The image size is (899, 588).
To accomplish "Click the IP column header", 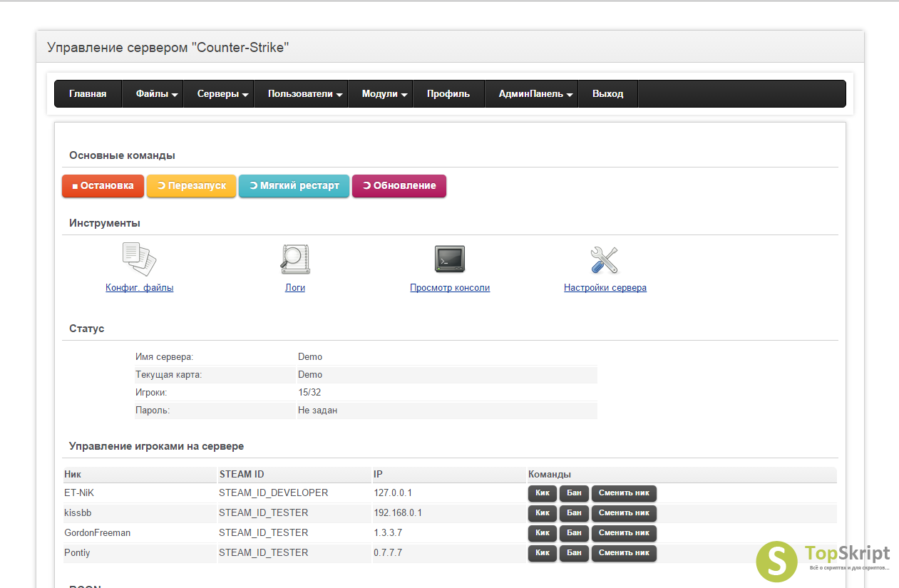I will 378,475.
